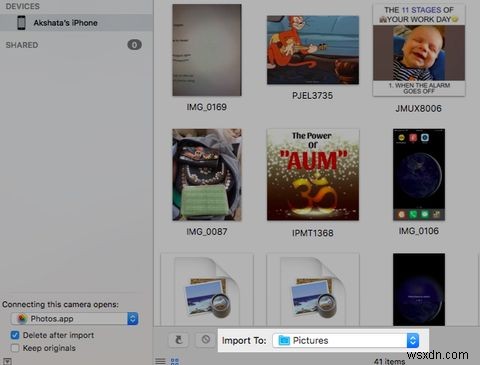The height and width of the screenshot is (365, 480).
Task: Open the Photos.app camera-opens dropdown
Action: [75, 319]
